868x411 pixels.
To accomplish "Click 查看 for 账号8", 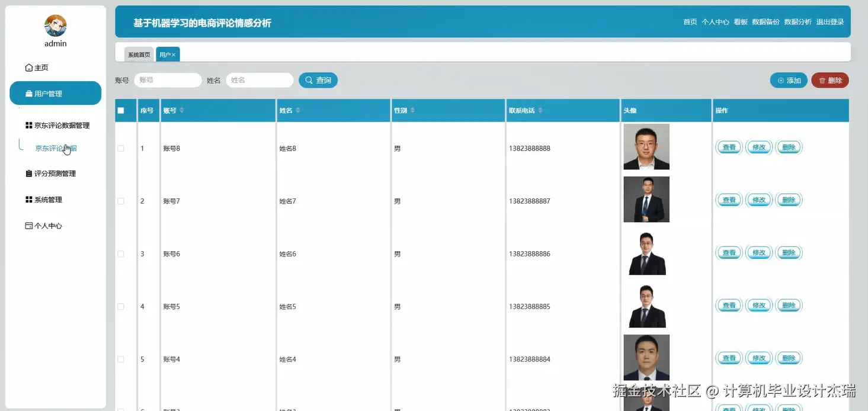I will [729, 147].
